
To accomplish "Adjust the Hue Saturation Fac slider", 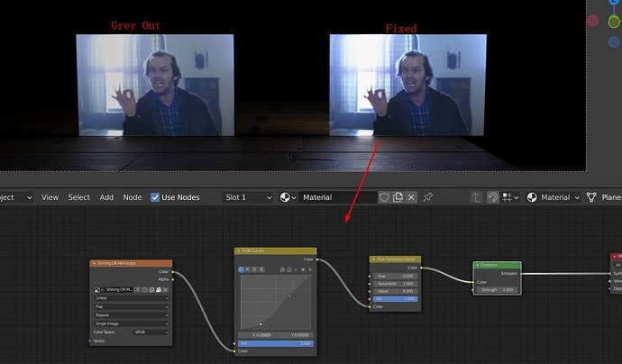I will point(396,298).
